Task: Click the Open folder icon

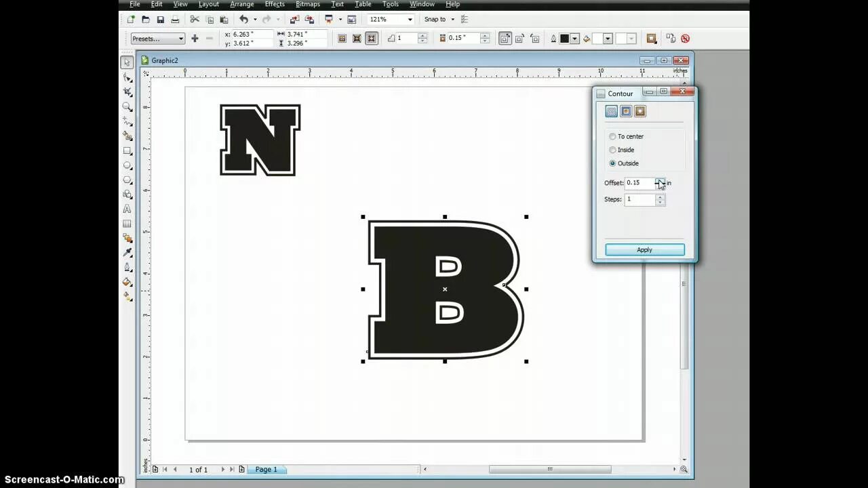Action: point(145,20)
